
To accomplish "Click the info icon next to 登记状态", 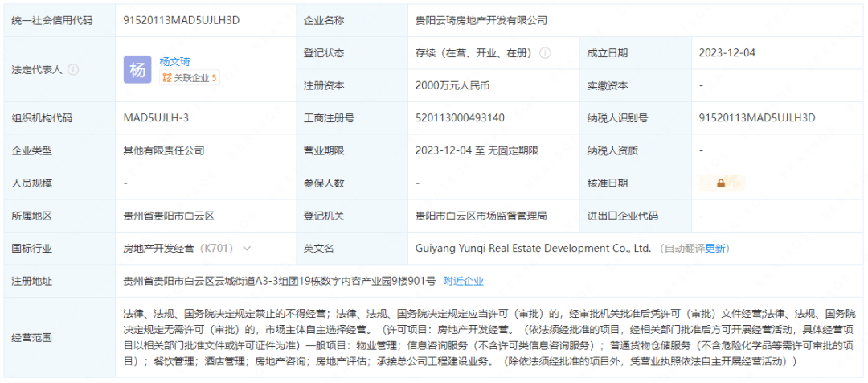I will click(x=545, y=53).
